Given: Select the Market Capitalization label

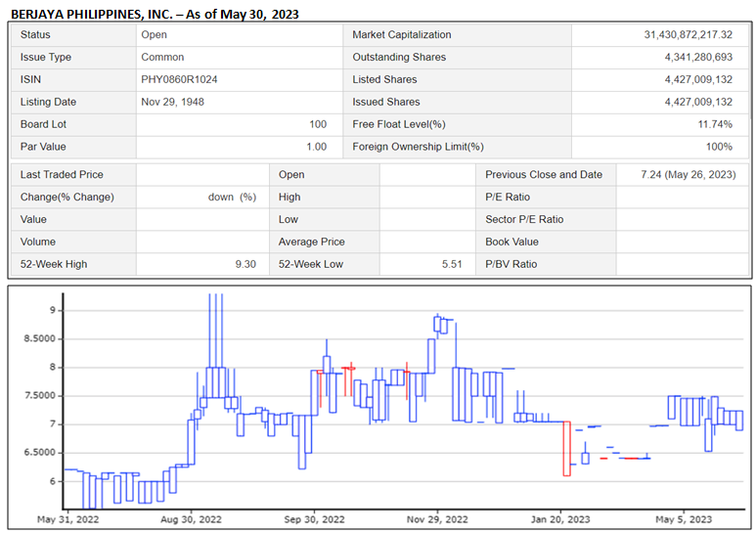Looking at the screenshot, I should click(402, 34).
